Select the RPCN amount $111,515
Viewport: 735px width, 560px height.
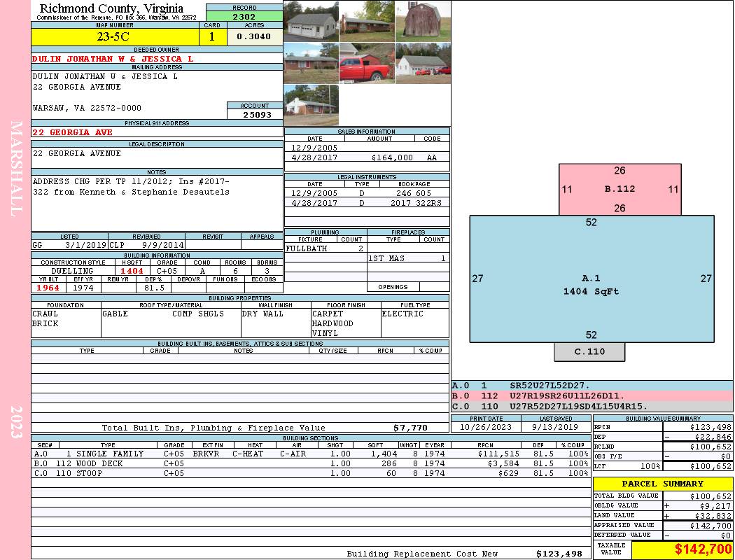(x=498, y=454)
